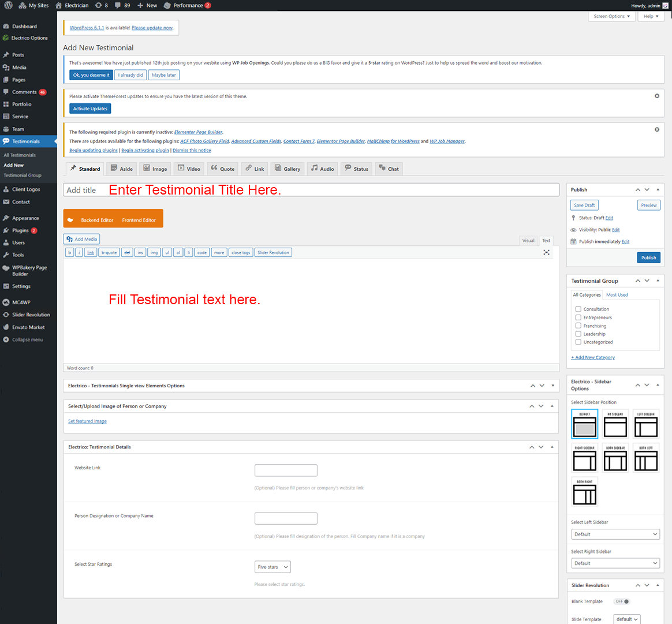The image size is (672, 624).
Task: Click the WPBakery icon beside Backend Editor
Action: click(x=70, y=220)
